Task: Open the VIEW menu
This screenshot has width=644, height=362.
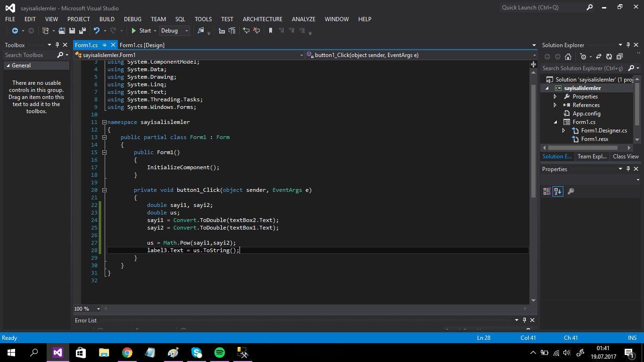Action: click(52, 19)
